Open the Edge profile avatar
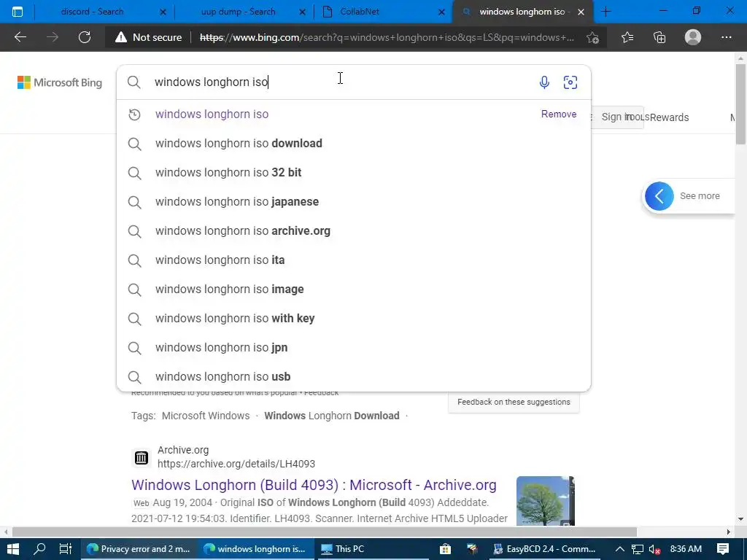This screenshot has width=747, height=560. (x=693, y=37)
